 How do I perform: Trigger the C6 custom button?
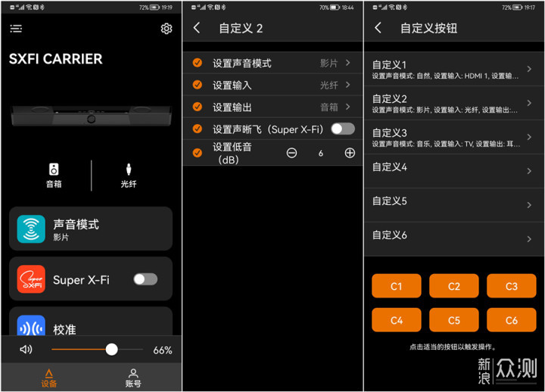(x=511, y=320)
